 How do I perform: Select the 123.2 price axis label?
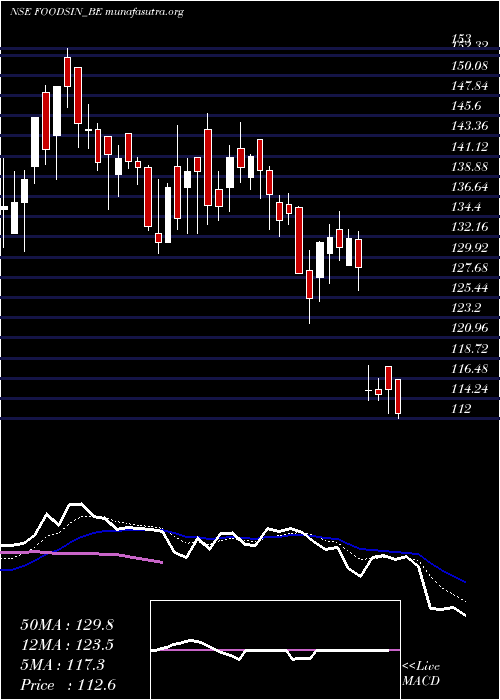point(466,308)
